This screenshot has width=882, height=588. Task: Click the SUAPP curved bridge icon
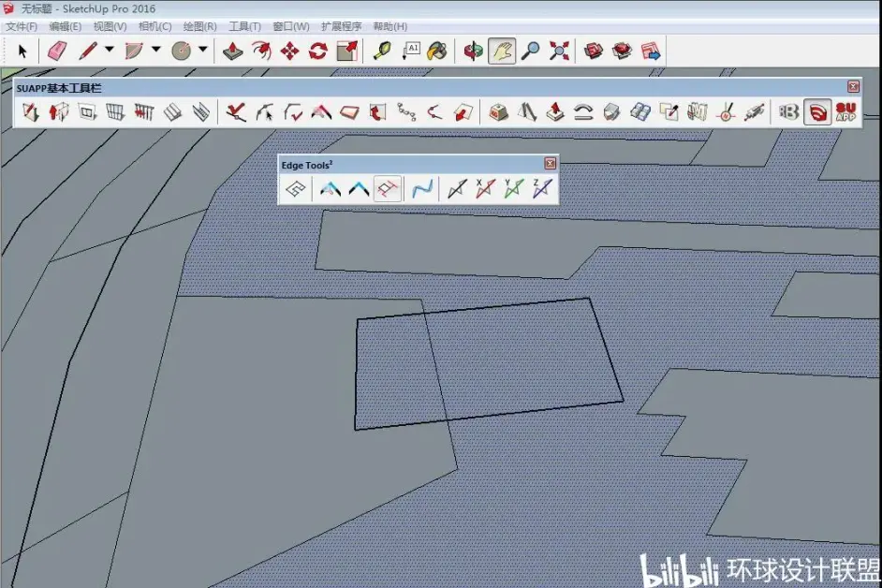tap(583, 112)
